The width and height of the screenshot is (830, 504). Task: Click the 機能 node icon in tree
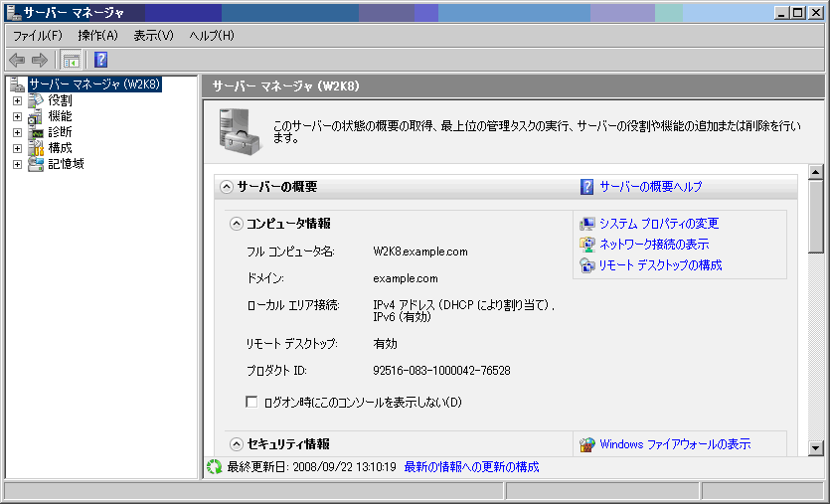(36, 116)
